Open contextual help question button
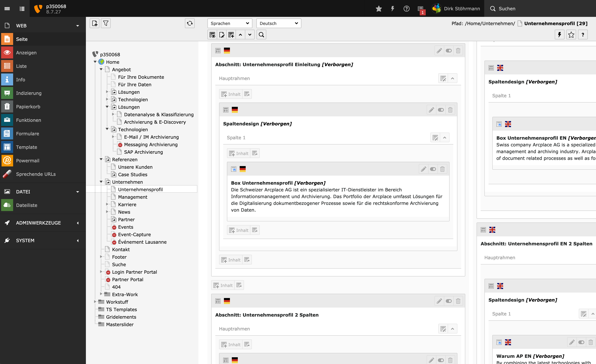The width and height of the screenshot is (596, 364). pos(583,34)
